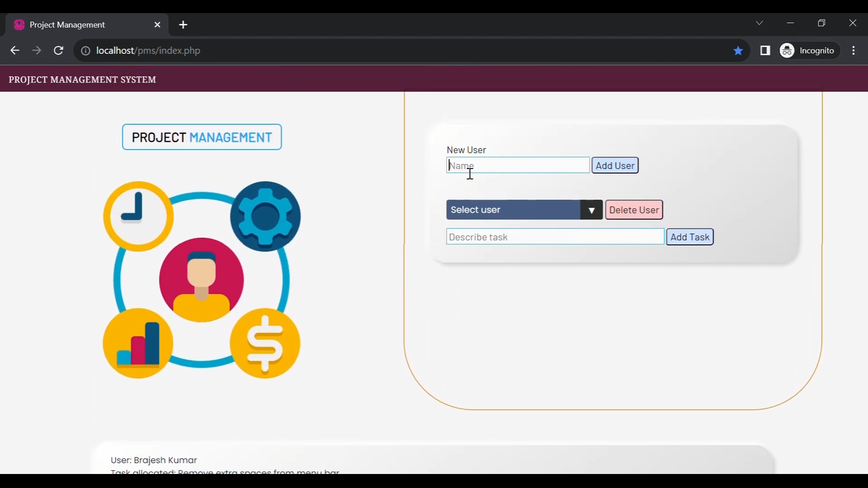868x488 pixels.
Task: Focus the Describe task input field
Action: (x=556, y=237)
